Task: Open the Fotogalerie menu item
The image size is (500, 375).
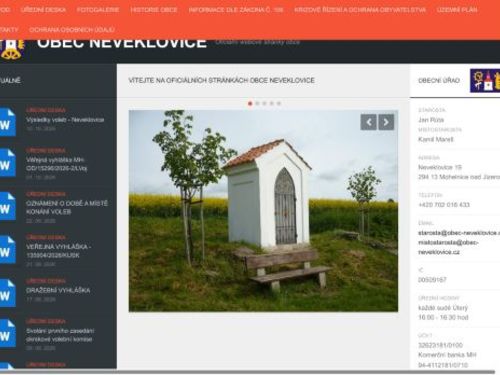Action: 98,10
